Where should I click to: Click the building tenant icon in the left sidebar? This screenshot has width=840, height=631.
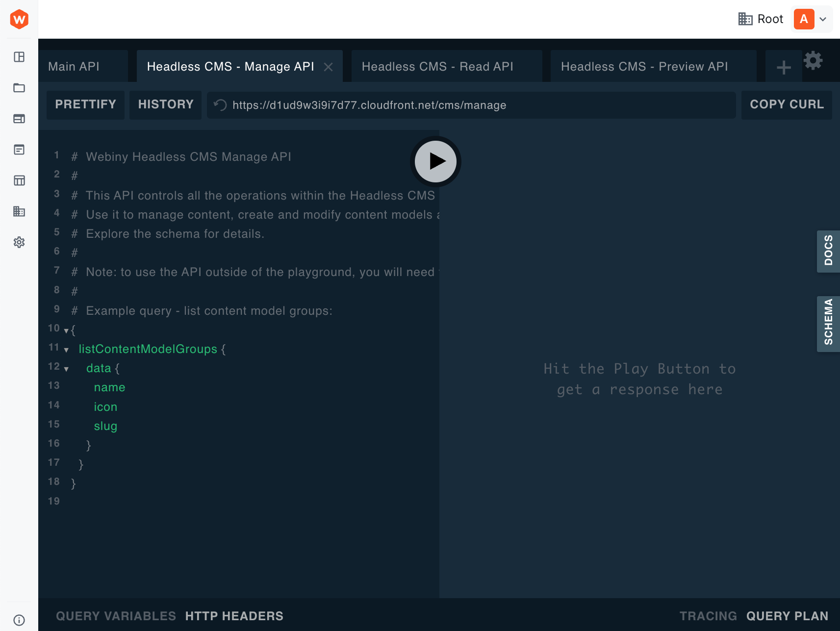pyautogui.click(x=19, y=211)
